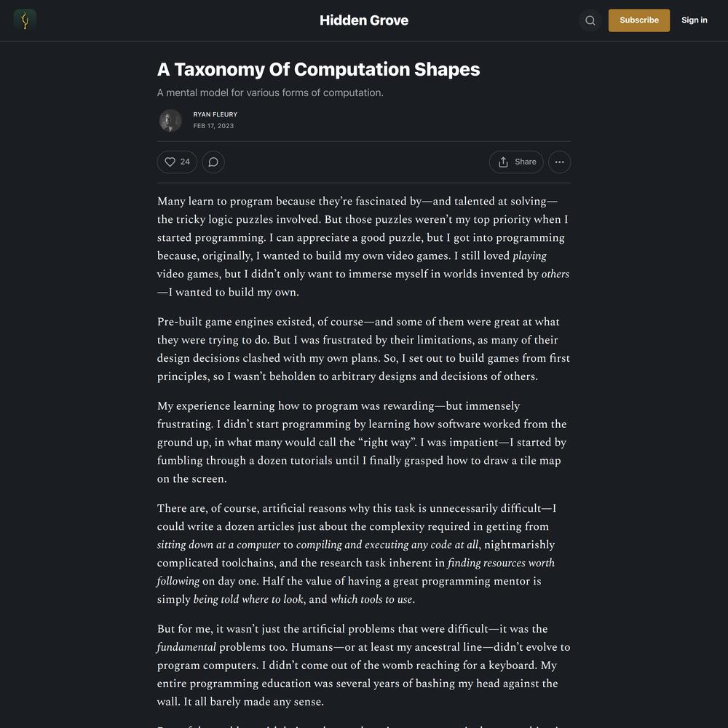The width and height of the screenshot is (728, 728).
Task: Go to the Hidden Grove publication title
Action: (364, 20)
